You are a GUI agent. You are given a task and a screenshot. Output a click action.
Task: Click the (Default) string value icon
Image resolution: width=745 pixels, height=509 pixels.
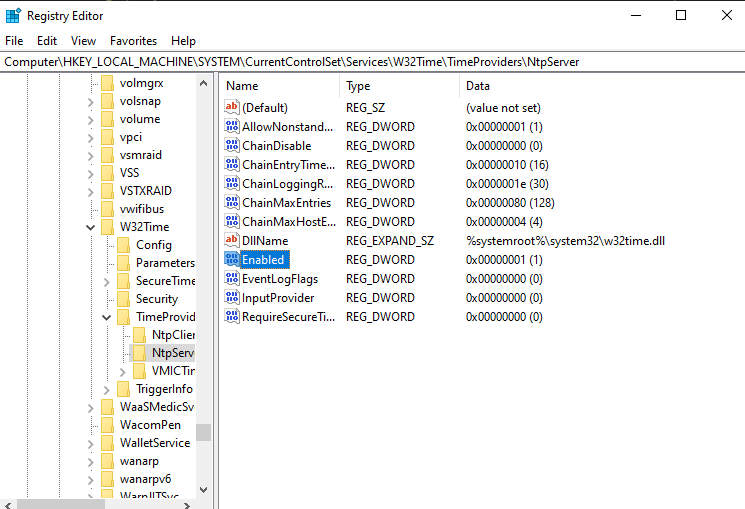point(232,108)
